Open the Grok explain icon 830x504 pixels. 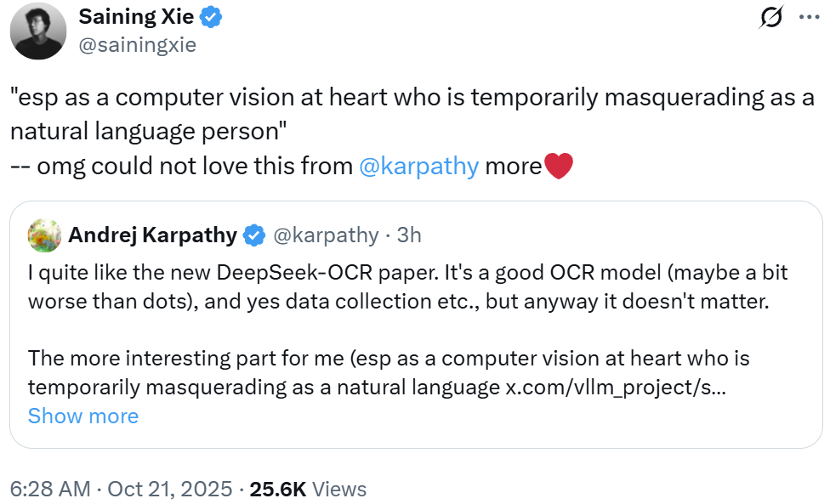[x=770, y=18]
